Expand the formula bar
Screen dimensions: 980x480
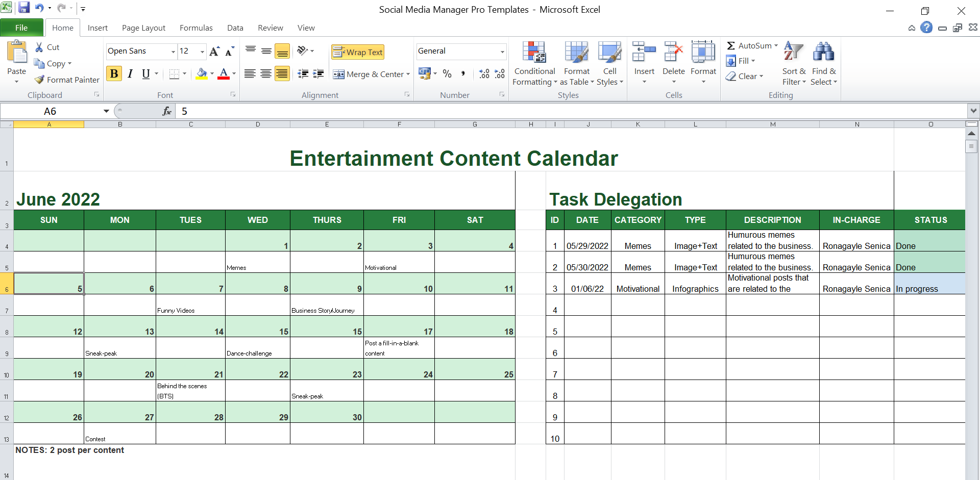[973, 111]
